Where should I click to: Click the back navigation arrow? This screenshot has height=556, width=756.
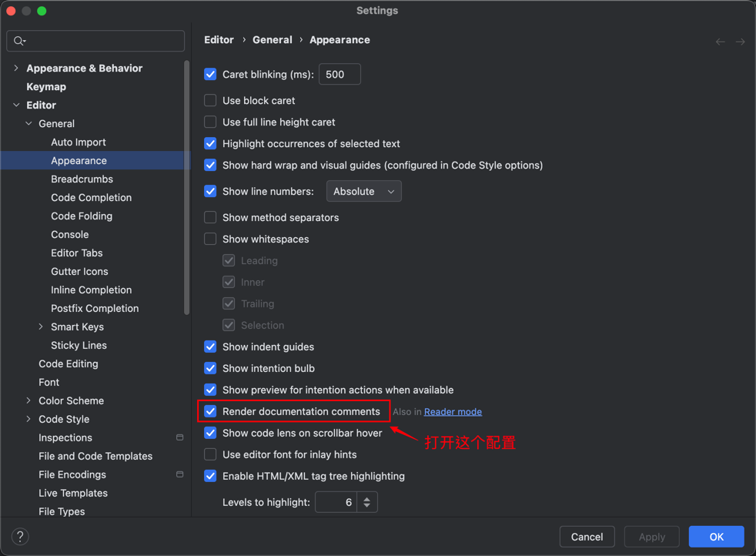720,42
